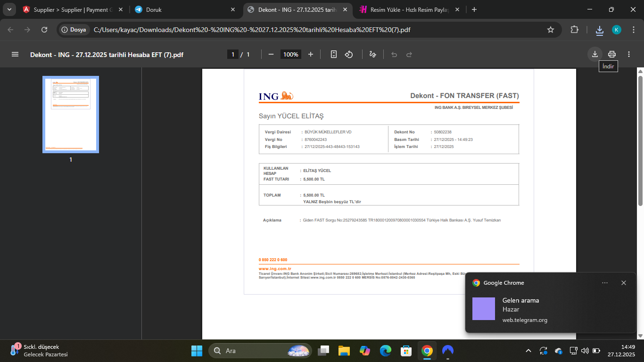Reload the current page
Image resolution: width=644 pixels, height=362 pixels.
pos(44,30)
